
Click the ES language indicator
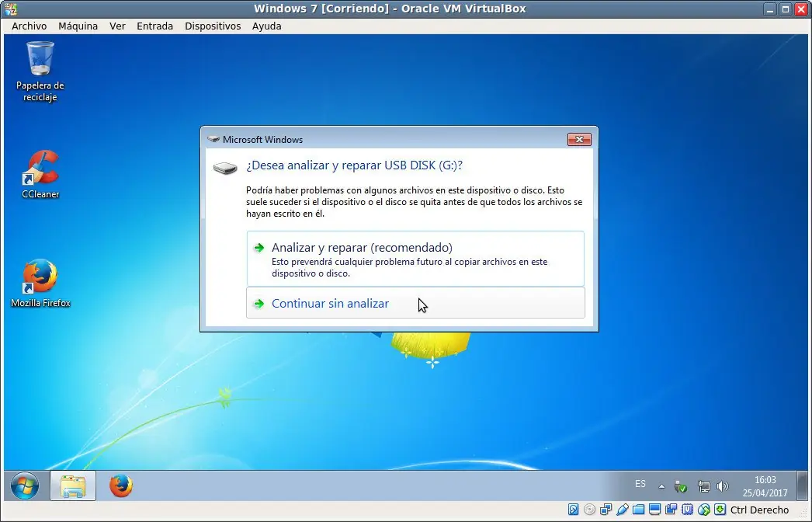click(x=640, y=484)
